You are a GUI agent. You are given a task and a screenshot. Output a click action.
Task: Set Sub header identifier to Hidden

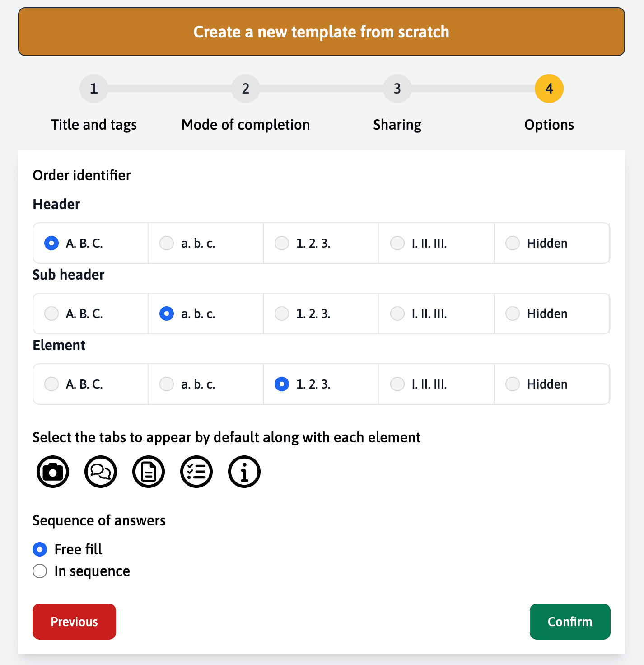point(513,314)
